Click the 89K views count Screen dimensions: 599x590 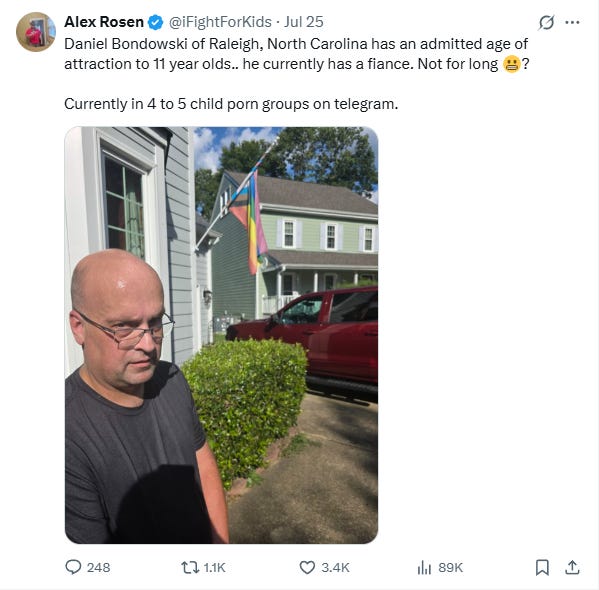tap(450, 568)
